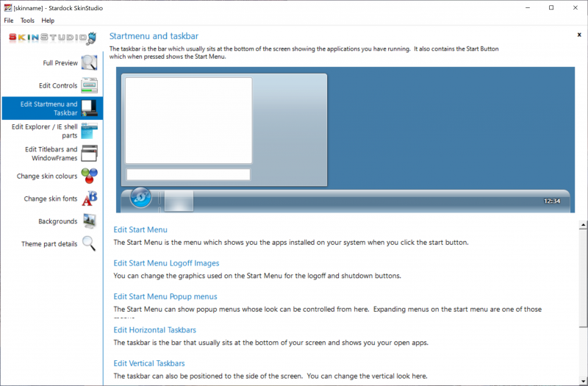The height and width of the screenshot is (386, 588).
Task: Click the vertical scrollbar thumb
Action: (x=583, y=278)
